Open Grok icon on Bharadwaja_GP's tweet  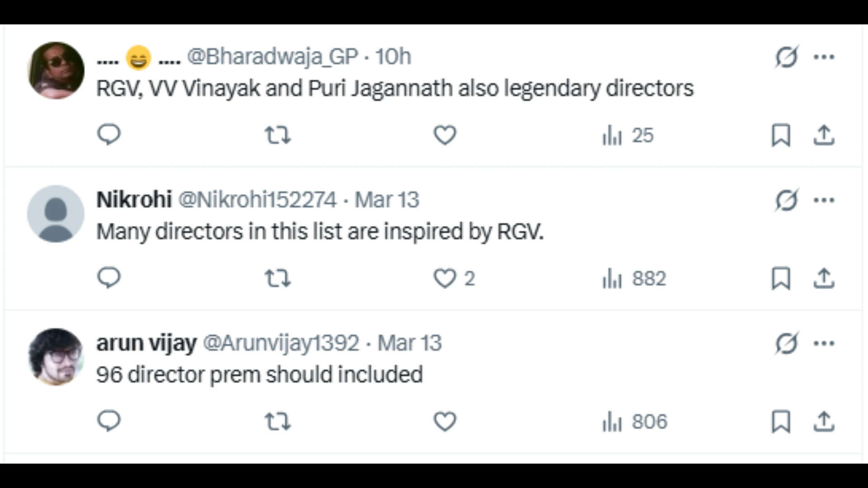(787, 57)
